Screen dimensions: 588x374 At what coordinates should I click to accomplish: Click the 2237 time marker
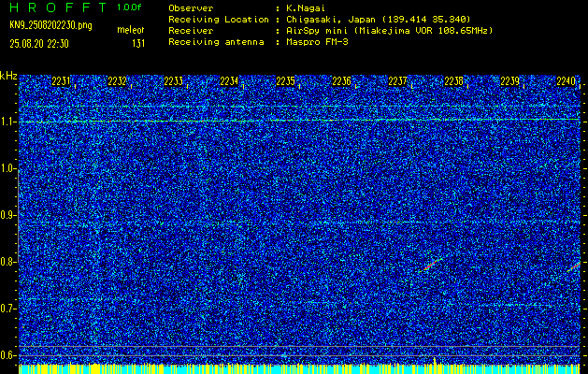point(397,81)
